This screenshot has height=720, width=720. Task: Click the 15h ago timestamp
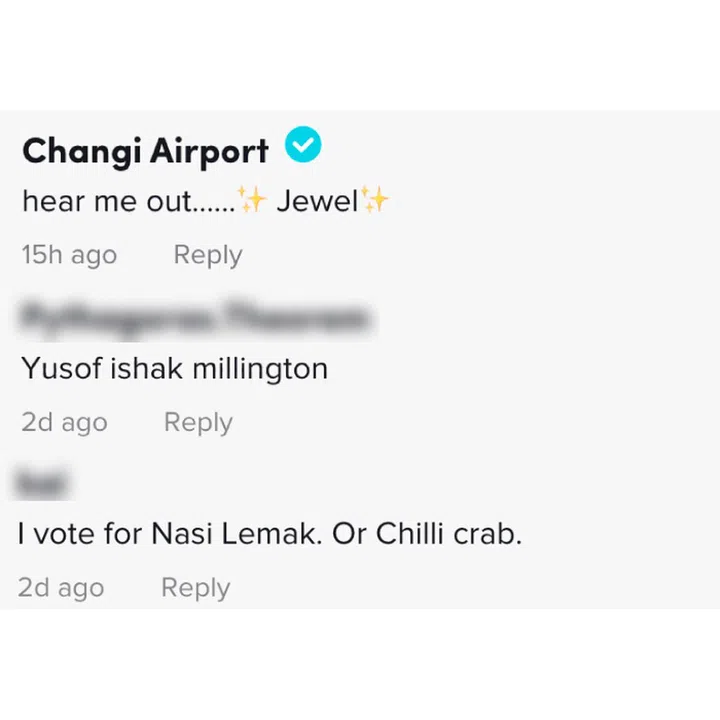tap(69, 255)
